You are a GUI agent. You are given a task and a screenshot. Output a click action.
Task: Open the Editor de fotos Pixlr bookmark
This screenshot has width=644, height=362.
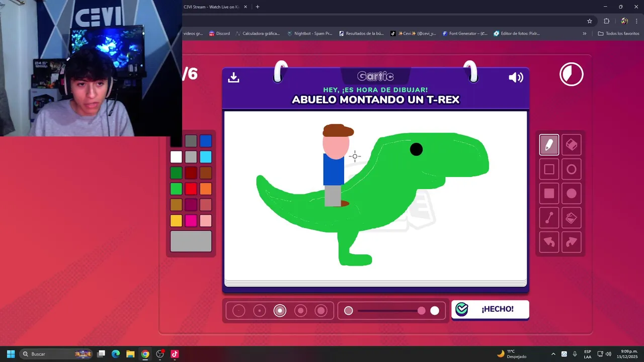tap(517, 34)
